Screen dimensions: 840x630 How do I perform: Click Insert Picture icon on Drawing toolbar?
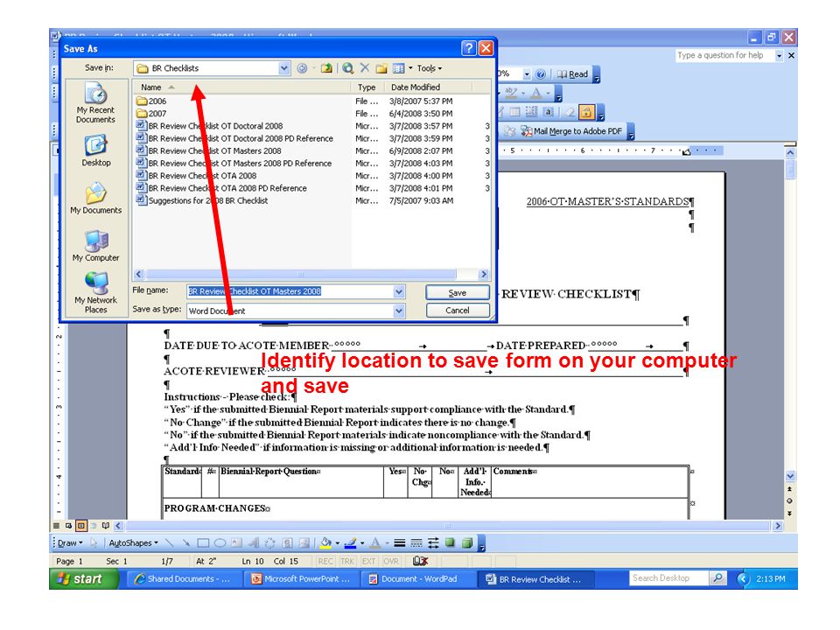pyautogui.click(x=304, y=542)
